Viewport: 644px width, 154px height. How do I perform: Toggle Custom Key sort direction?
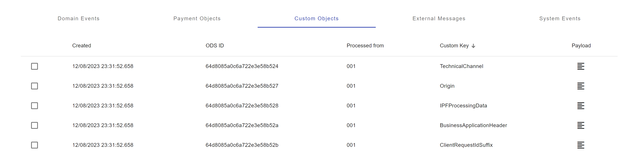click(473, 46)
